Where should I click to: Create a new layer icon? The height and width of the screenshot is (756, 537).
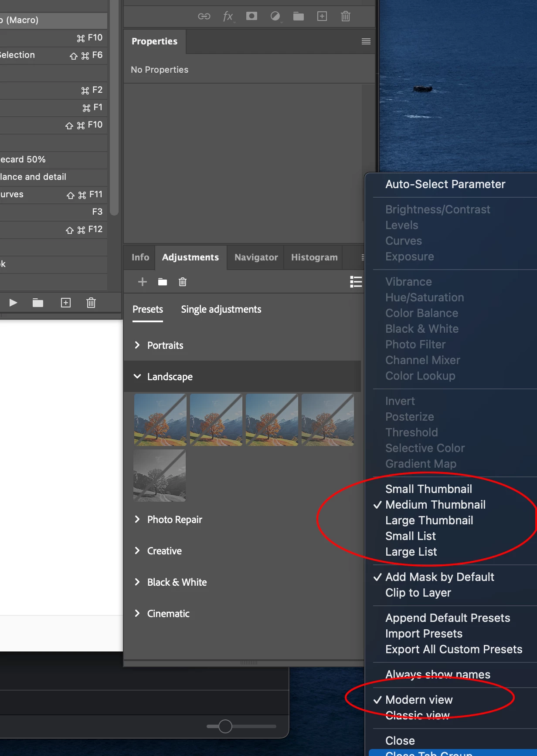(322, 16)
